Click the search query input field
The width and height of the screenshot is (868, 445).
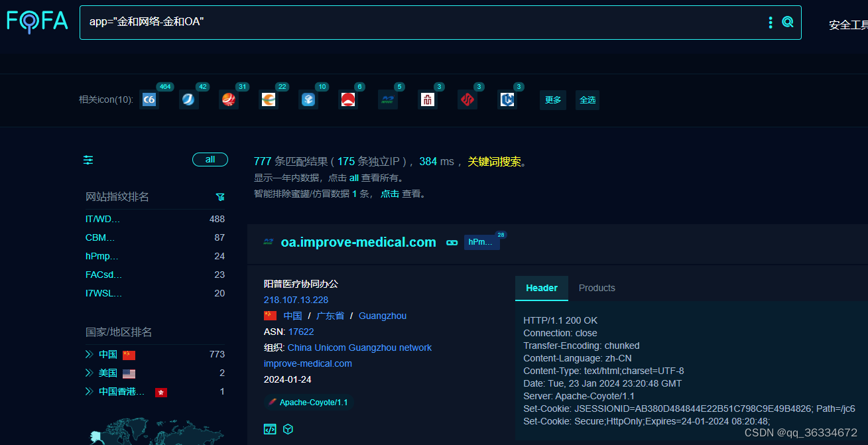coord(424,22)
